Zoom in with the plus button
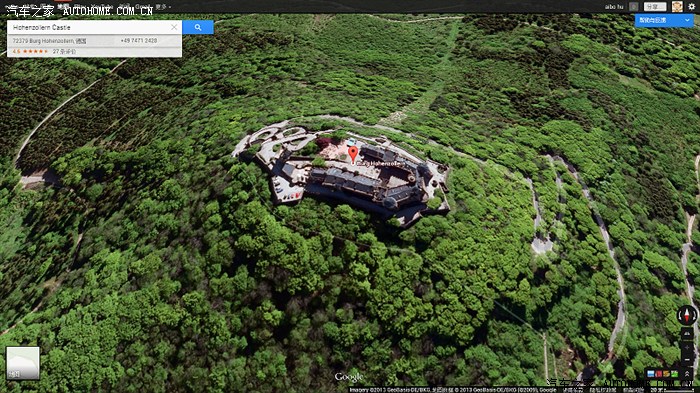700x393 pixels. tap(687, 347)
